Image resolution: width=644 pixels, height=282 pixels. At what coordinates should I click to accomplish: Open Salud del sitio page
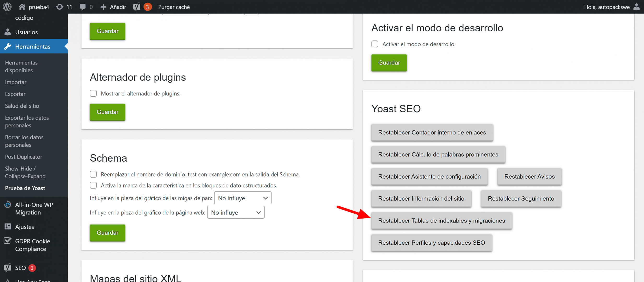[22, 106]
